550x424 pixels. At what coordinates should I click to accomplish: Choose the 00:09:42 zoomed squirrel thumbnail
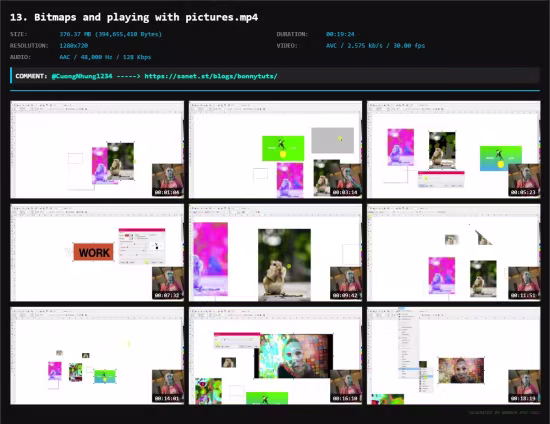pos(275,253)
